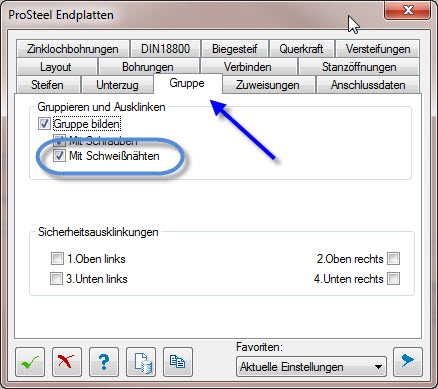Screen dimensions: 438x389
Task: Click the copy settings icon
Action: 178,362
